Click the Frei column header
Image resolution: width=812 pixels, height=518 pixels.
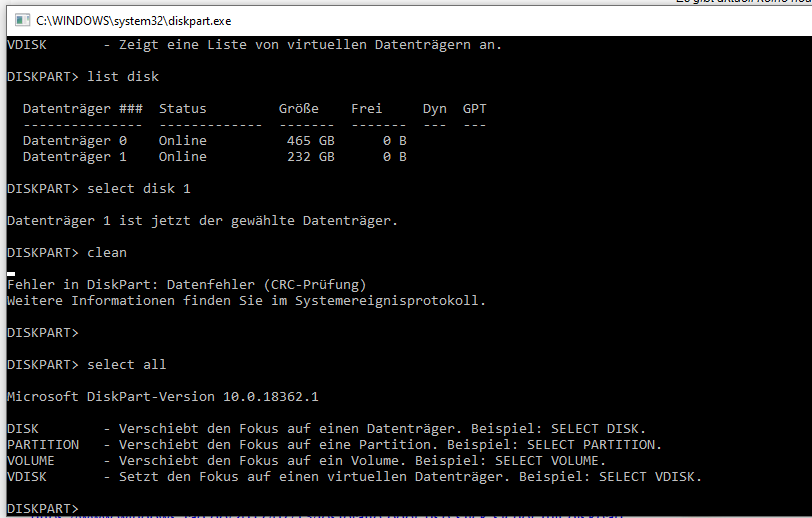point(367,108)
